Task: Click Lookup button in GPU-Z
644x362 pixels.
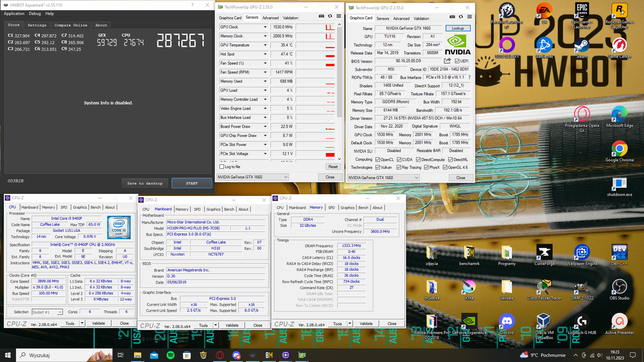Action: (458, 28)
